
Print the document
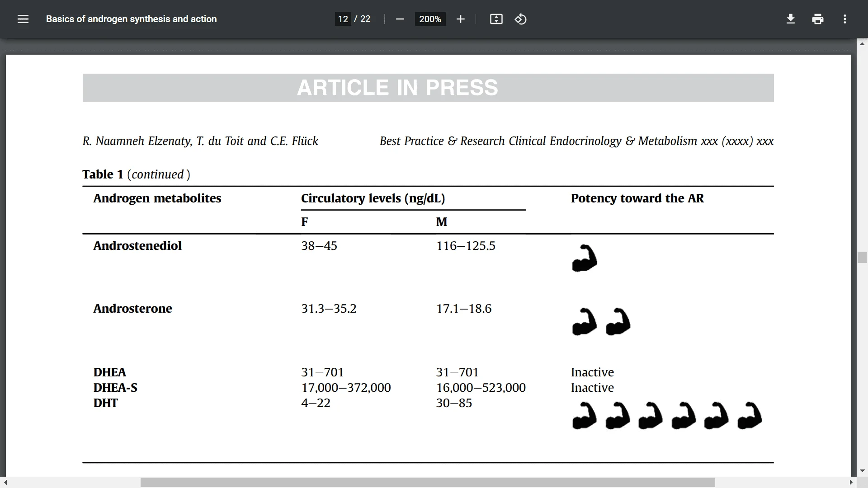click(x=817, y=19)
